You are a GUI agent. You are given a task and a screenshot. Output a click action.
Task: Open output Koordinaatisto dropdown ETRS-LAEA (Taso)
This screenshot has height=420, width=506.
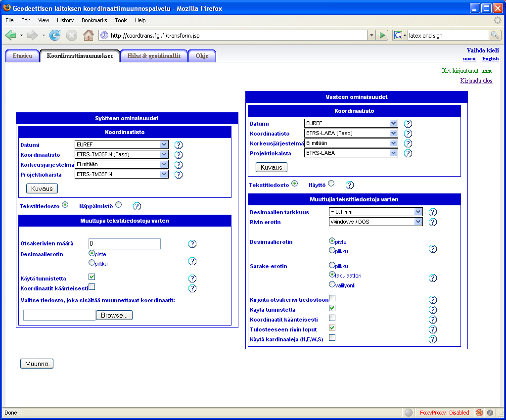[351, 133]
